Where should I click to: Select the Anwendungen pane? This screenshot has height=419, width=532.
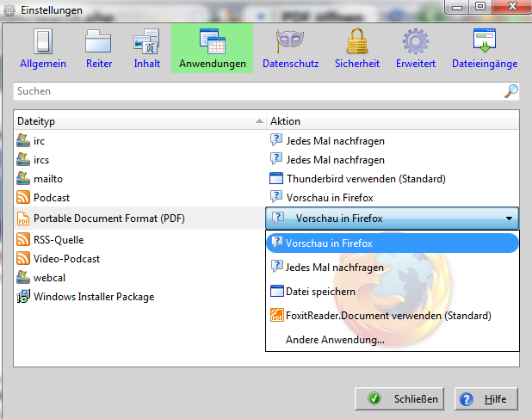212,48
